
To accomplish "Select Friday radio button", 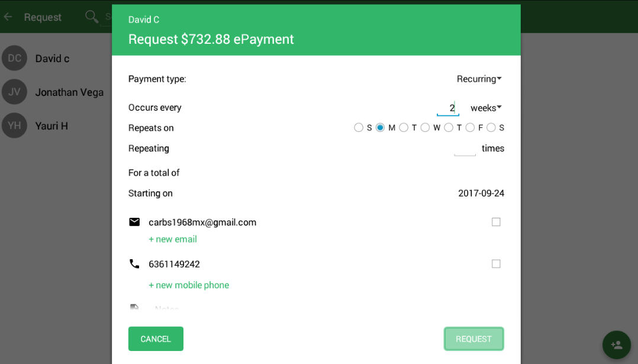I will [470, 128].
